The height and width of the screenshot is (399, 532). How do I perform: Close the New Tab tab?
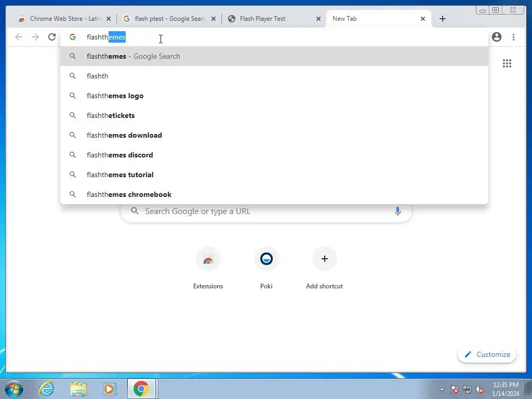(423, 19)
